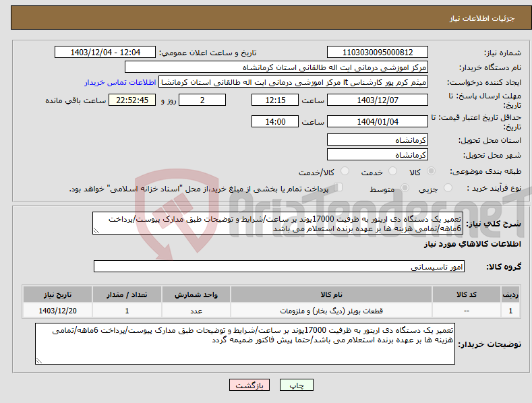The image size is (532, 403).
Task: Click the چاپ print button
Action: pyautogui.click(x=296, y=385)
